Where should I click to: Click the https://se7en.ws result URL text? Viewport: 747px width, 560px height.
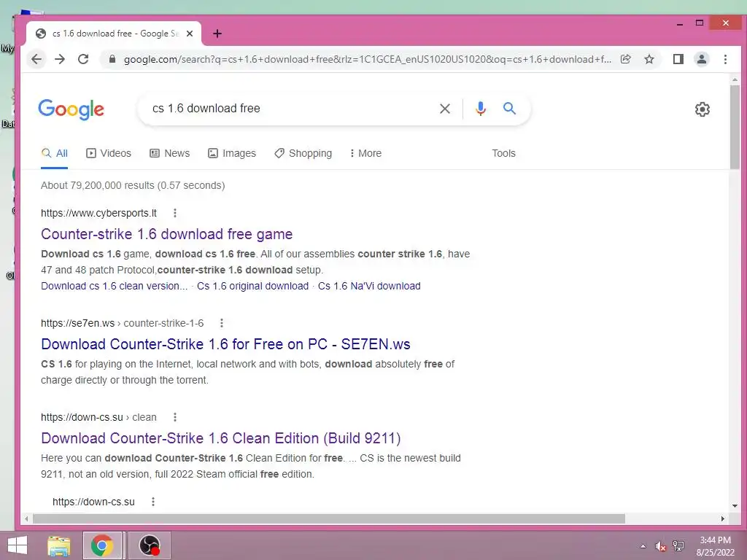123,323
